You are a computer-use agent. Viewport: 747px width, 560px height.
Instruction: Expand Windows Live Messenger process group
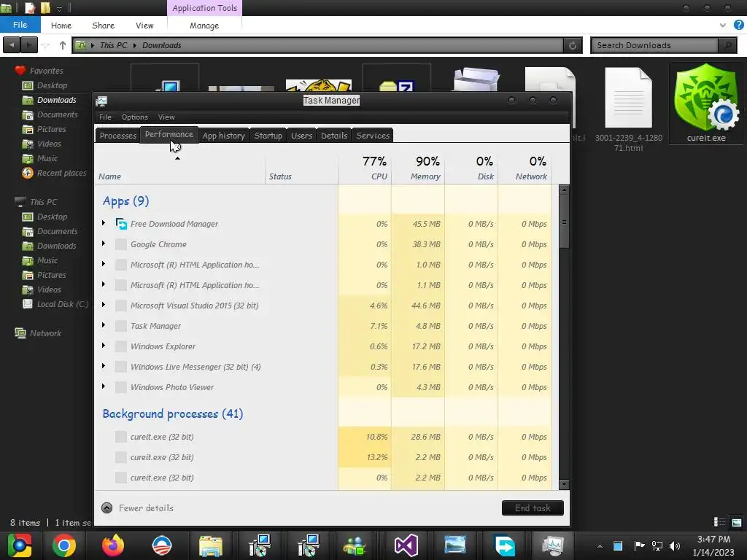(x=104, y=366)
